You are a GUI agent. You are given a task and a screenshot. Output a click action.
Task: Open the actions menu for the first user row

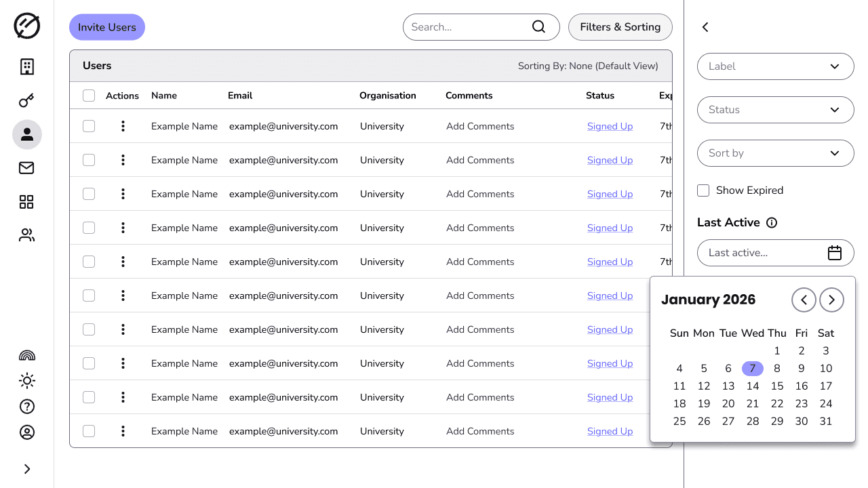(123, 126)
